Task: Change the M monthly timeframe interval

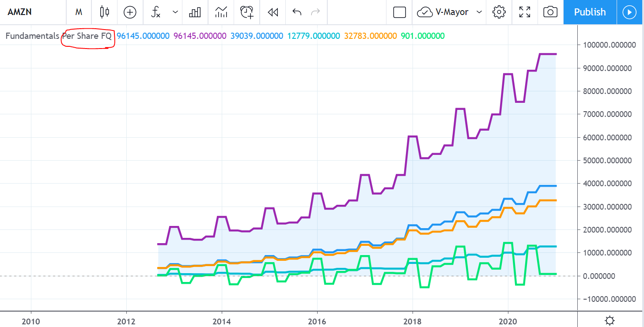Action: click(x=79, y=12)
